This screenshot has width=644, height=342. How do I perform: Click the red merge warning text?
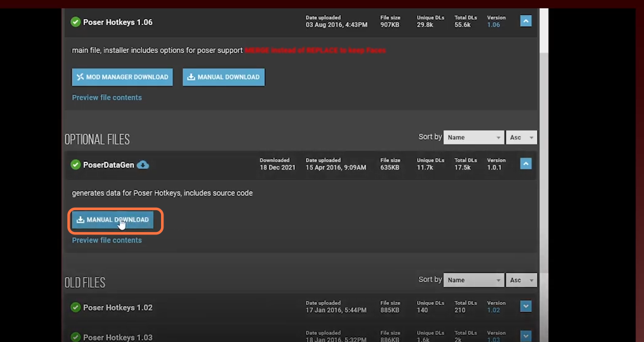tap(315, 50)
